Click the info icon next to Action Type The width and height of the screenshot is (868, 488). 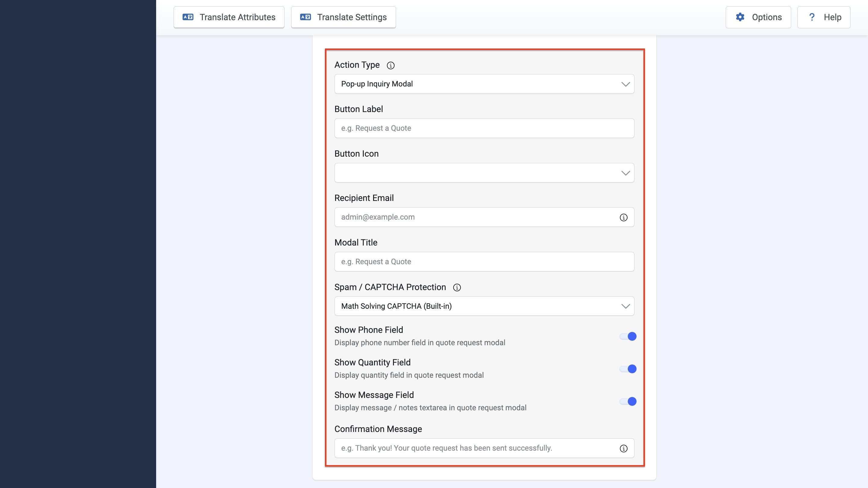[x=390, y=65]
